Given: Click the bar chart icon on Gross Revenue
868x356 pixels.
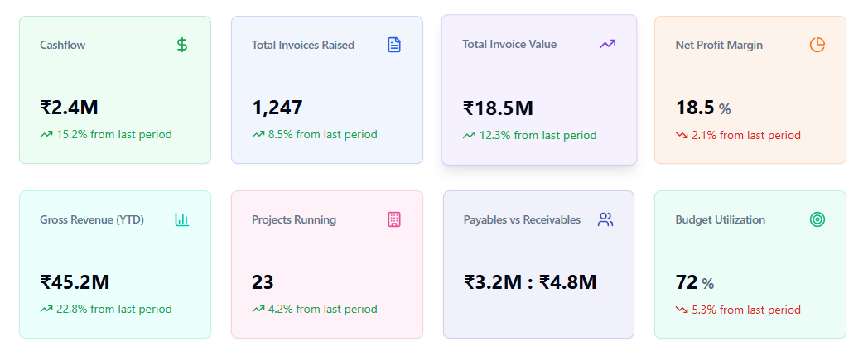Looking at the screenshot, I should click(182, 219).
